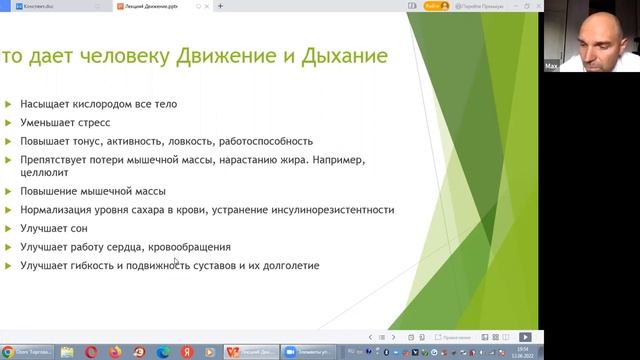Go to next slide arrow
This screenshot has width=640, height=360.
[x=393, y=338]
